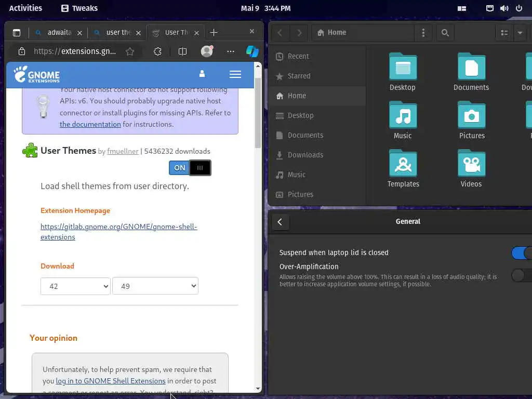Click the User Themes extension puzzle icon
The image size is (532, 399).
click(x=30, y=150)
